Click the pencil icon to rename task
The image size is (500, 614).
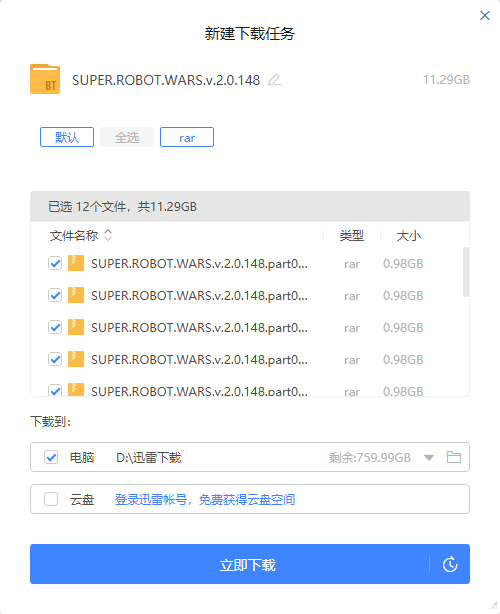pyautogui.click(x=275, y=80)
